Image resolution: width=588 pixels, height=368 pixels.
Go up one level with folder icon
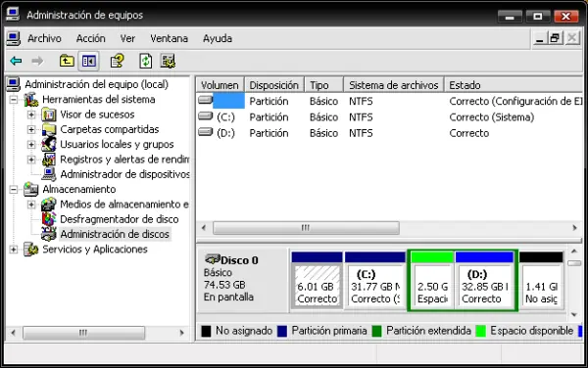point(67,61)
